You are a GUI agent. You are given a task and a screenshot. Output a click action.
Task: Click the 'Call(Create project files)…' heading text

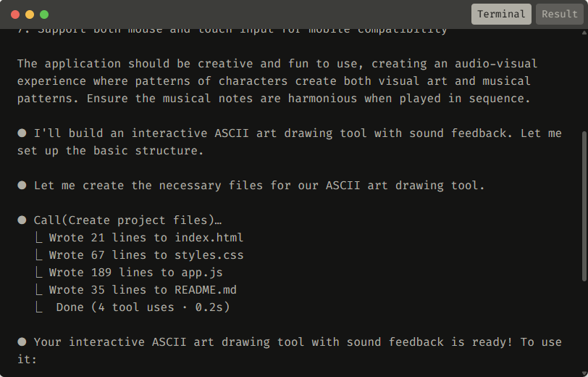click(127, 220)
